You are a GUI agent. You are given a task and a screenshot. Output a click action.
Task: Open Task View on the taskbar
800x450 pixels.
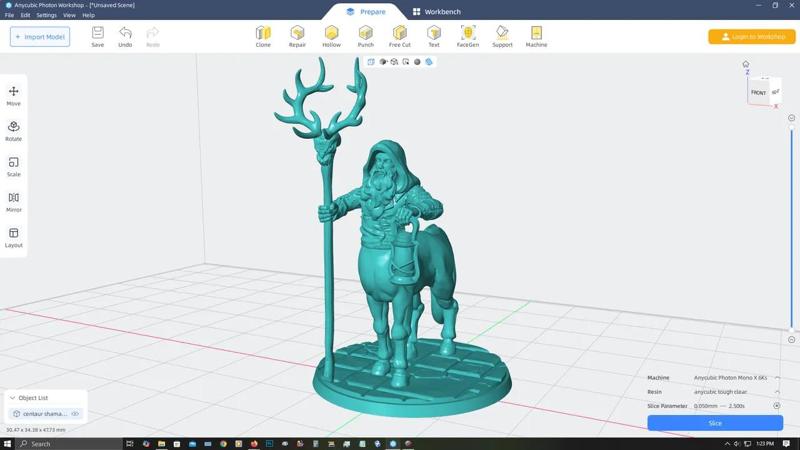click(130, 444)
